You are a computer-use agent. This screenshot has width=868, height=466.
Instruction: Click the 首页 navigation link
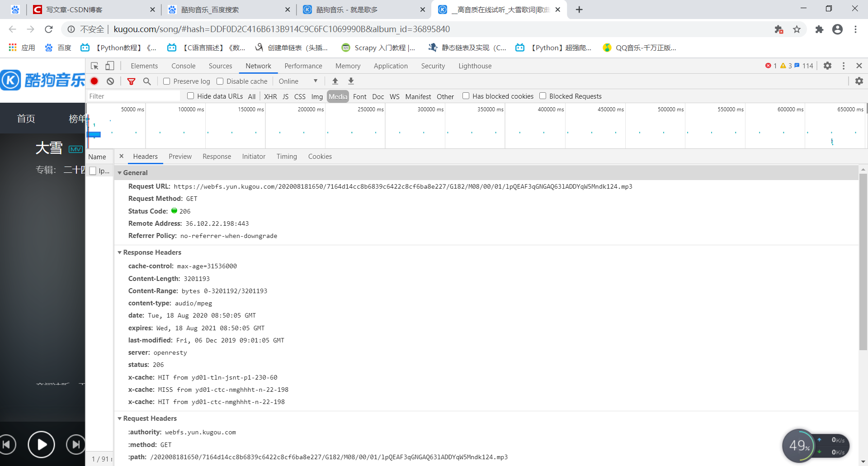[26, 119]
